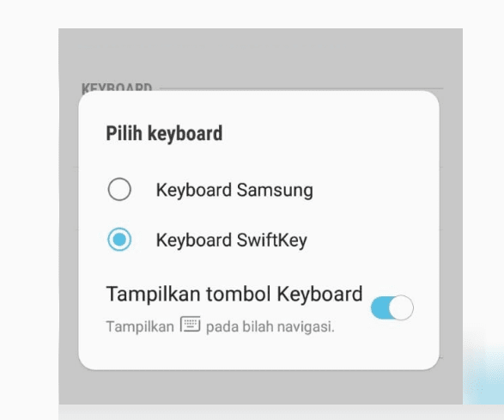Tap the "Keyboard Samsung" option label

coord(234,190)
